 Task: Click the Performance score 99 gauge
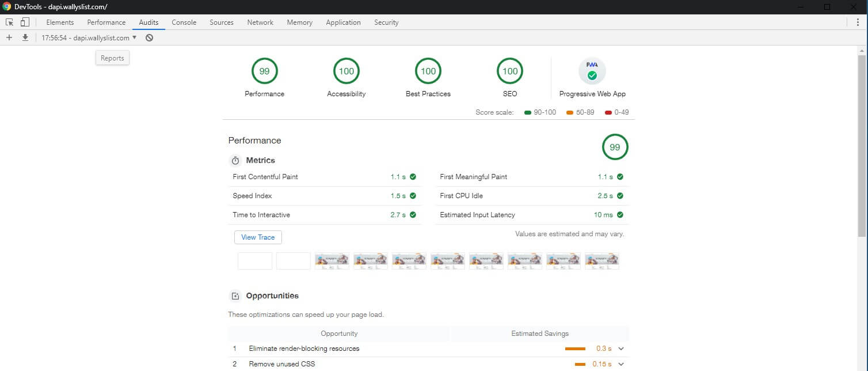coord(264,71)
